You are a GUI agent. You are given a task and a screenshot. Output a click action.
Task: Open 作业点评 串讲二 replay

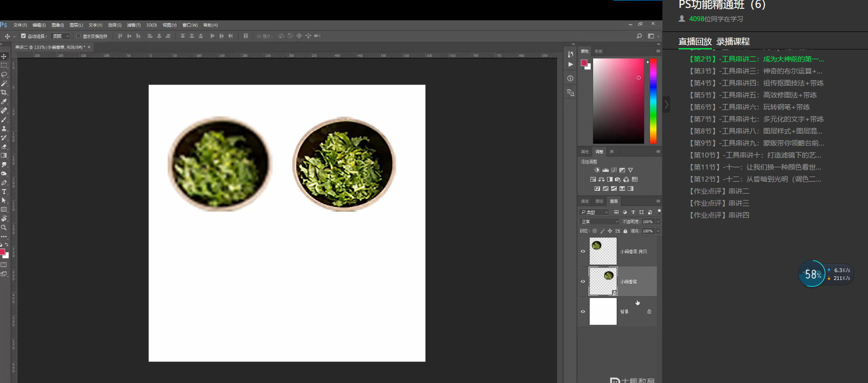point(719,191)
